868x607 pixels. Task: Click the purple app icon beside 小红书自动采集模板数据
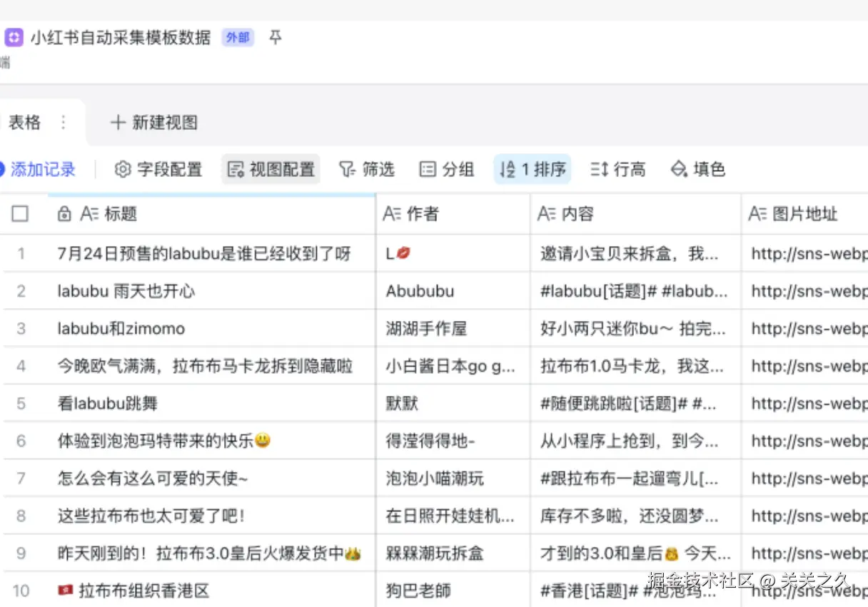pos(14,38)
